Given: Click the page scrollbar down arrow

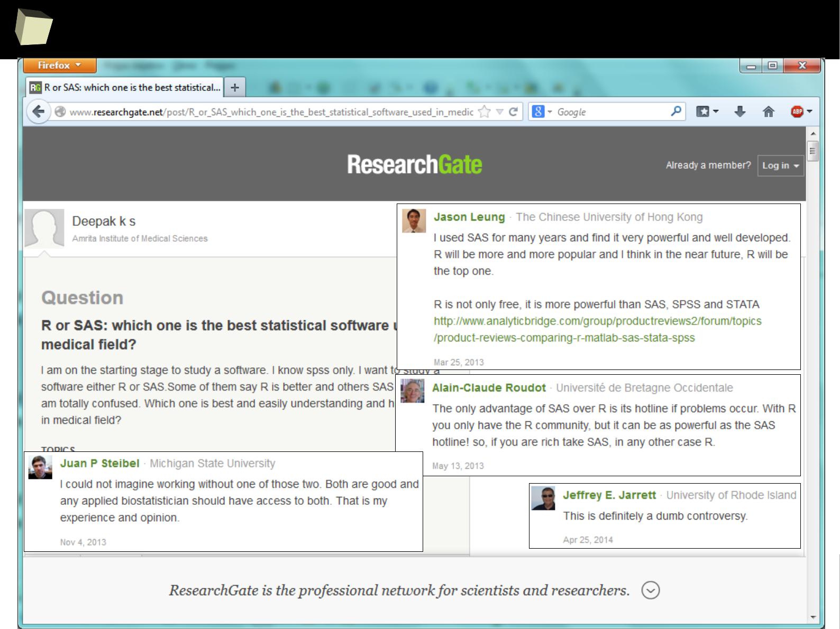Looking at the screenshot, I should pos(813,617).
